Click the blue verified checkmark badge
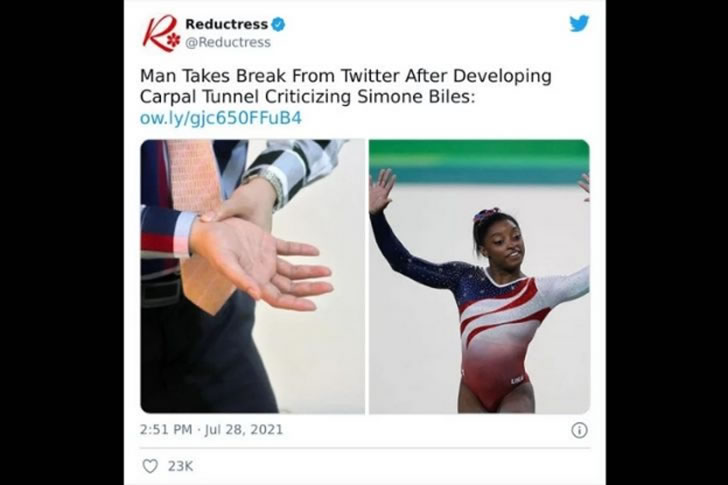This screenshot has height=485, width=728. pos(278,24)
